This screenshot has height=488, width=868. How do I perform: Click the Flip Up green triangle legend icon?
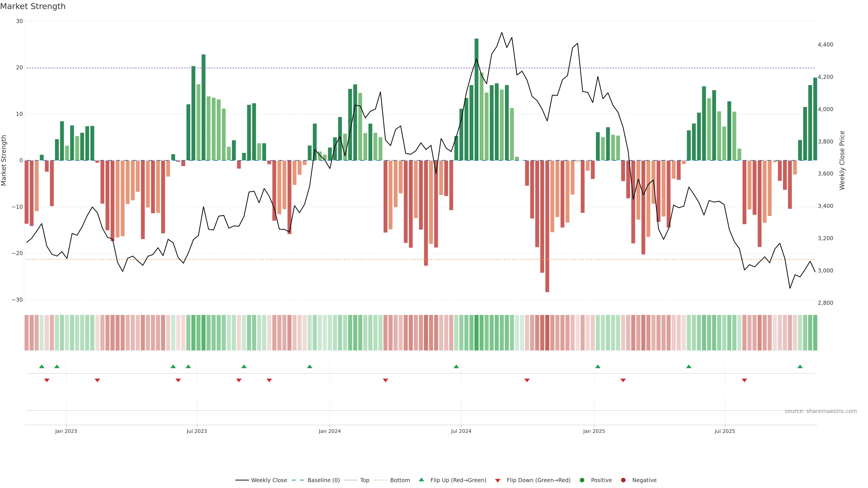[x=421, y=480]
